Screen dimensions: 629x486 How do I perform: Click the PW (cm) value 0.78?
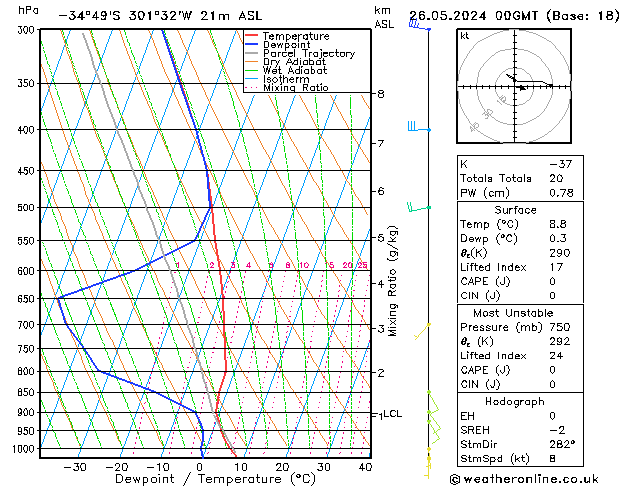click(x=561, y=193)
